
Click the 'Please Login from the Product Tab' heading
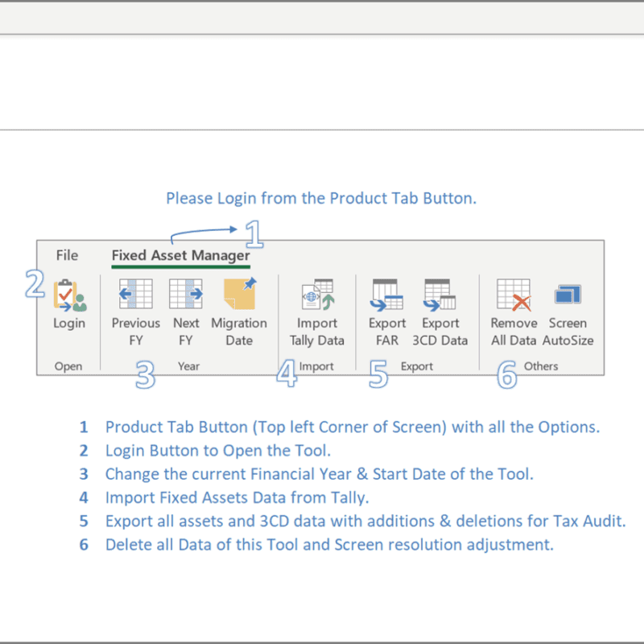point(320,198)
